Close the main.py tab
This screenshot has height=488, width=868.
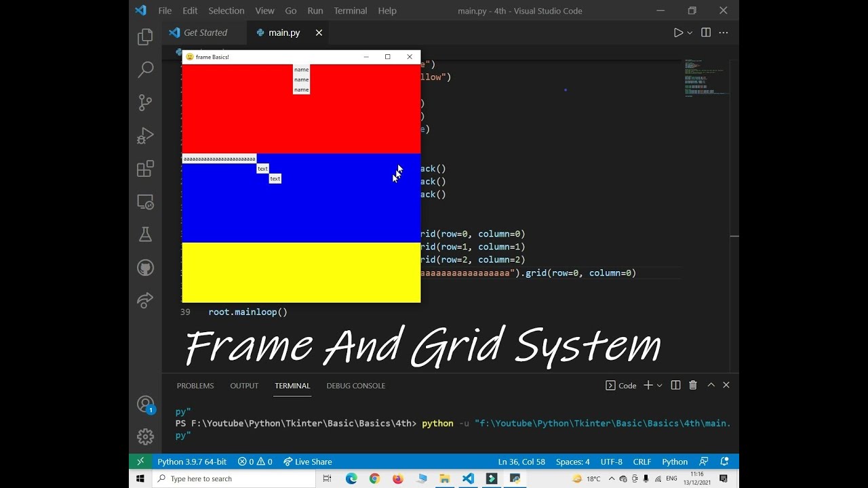point(319,33)
